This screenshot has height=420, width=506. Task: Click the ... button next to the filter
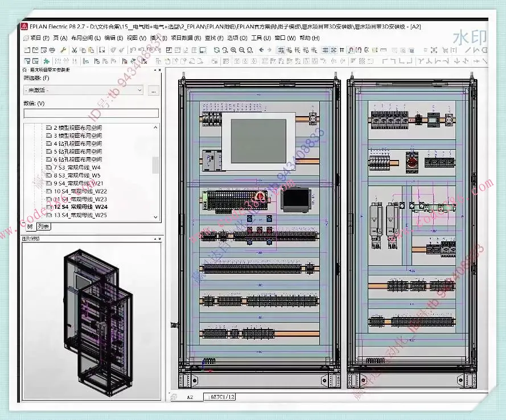pos(153,90)
